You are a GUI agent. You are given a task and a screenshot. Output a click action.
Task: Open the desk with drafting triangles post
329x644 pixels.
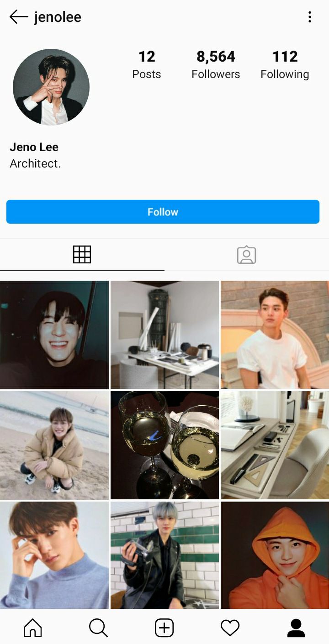(x=275, y=445)
